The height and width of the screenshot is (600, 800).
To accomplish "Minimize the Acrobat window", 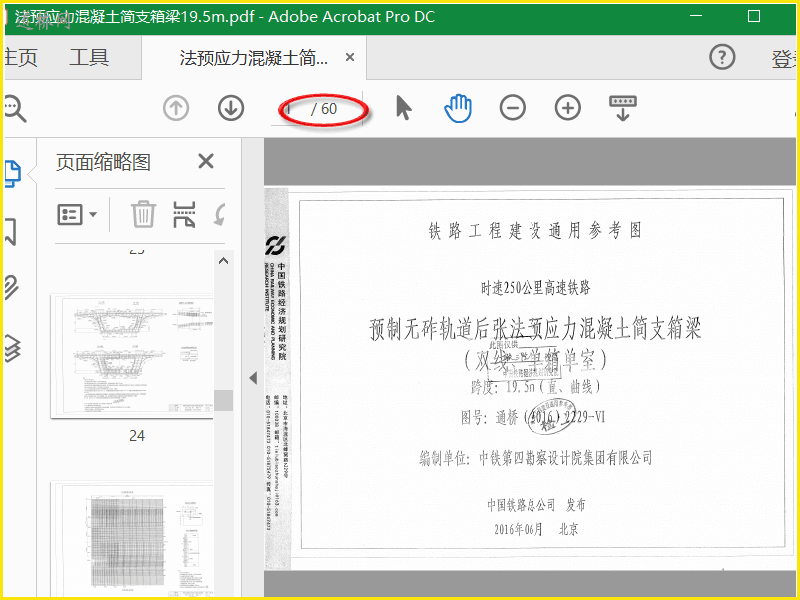I will pyautogui.click(x=696, y=16).
